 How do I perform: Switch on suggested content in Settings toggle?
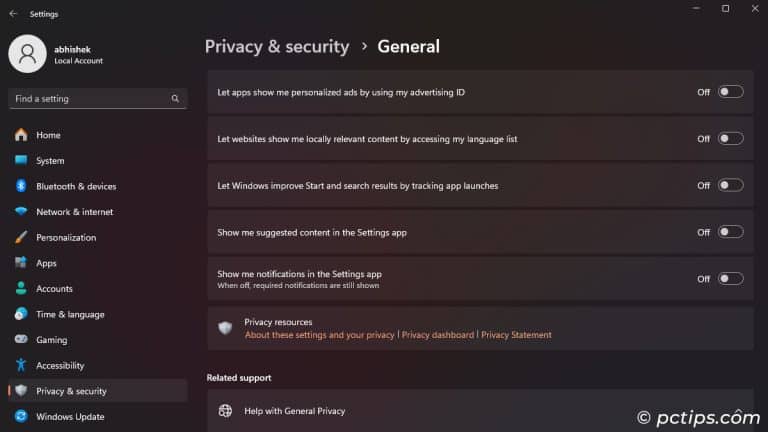click(730, 232)
